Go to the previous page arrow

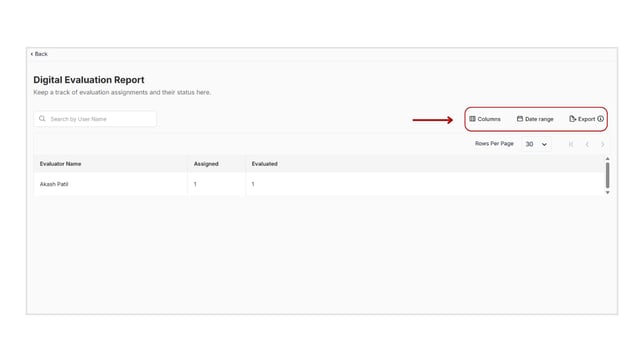pos(587,144)
